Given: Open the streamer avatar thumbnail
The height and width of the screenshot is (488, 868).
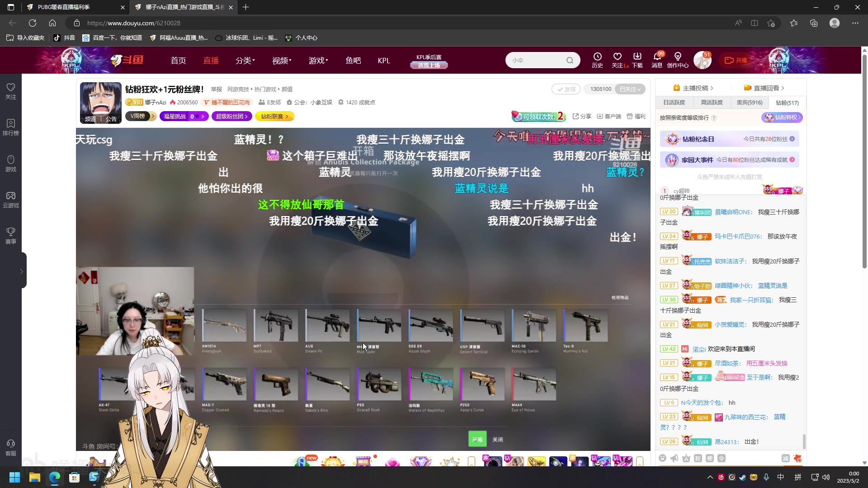Looking at the screenshot, I should [x=100, y=103].
